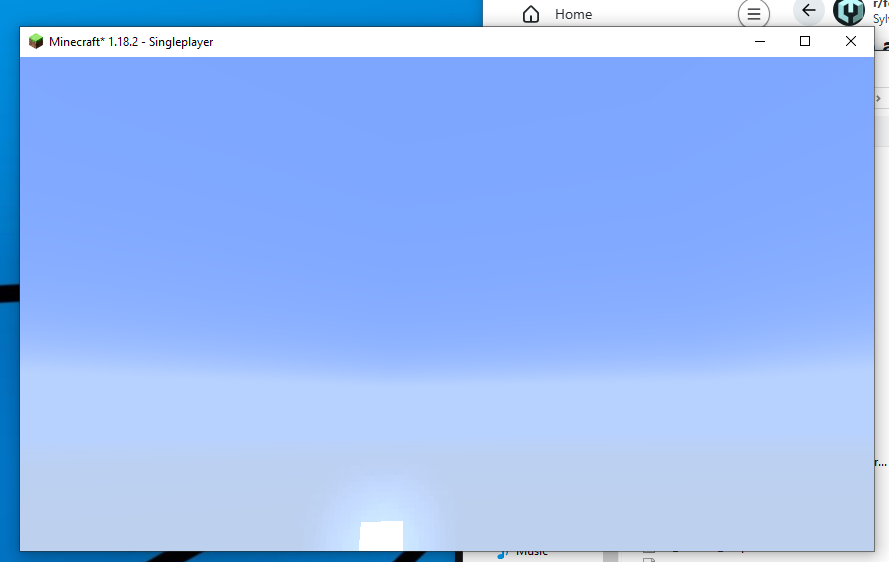This screenshot has height=562, width=889.
Task: Click the Minecraft title bar text
Action: (x=131, y=42)
